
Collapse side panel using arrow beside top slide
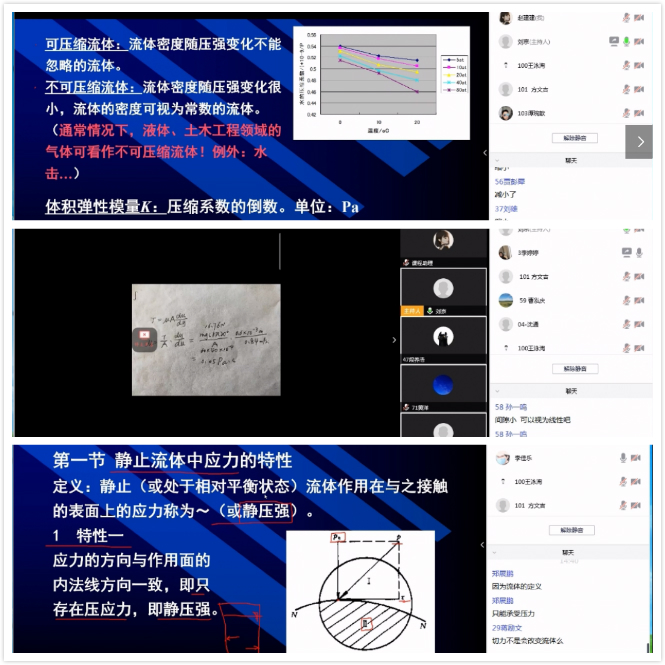point(485,153)
